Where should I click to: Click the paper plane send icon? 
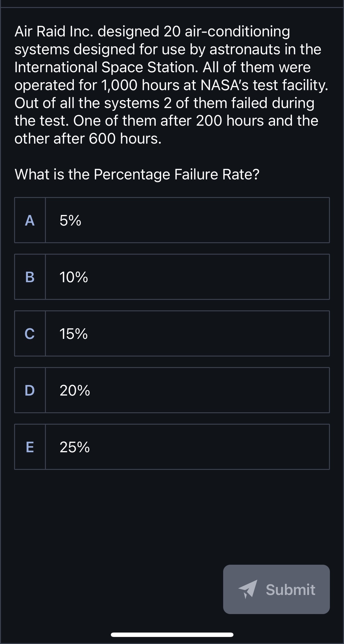coord(248,589)
